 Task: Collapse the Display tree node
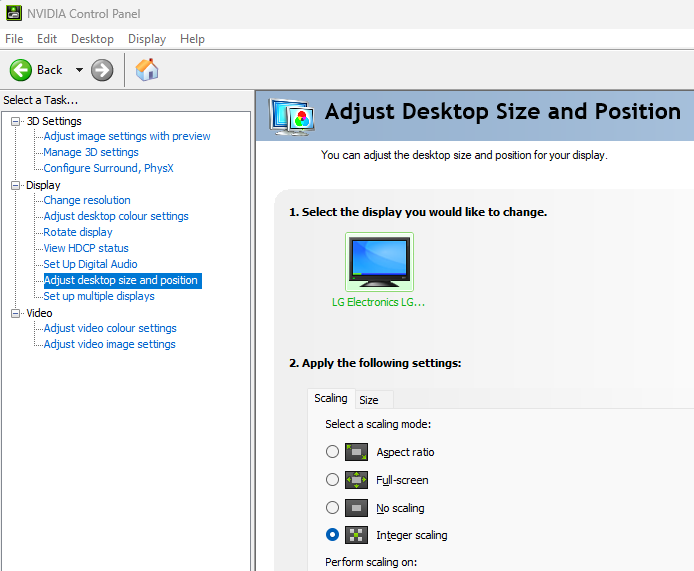[x=15, y=185]
